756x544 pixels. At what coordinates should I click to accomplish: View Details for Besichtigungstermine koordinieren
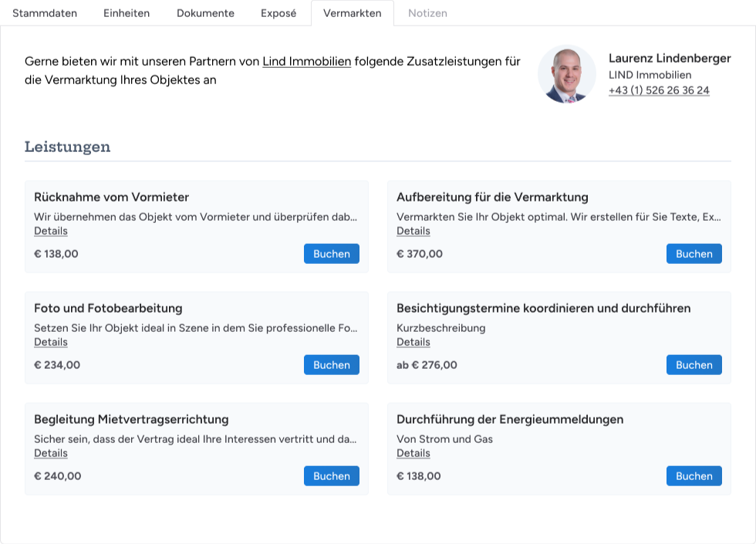point(413,342)
